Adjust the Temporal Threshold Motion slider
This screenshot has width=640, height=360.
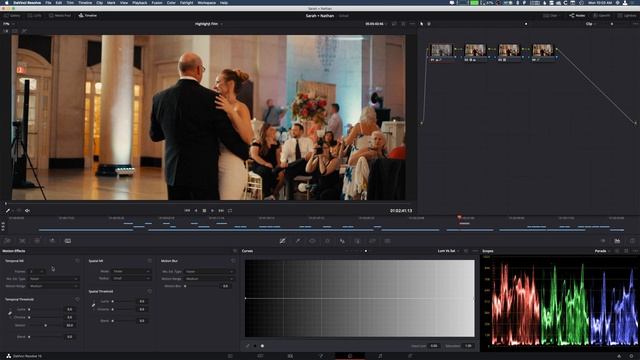[46, 325]
